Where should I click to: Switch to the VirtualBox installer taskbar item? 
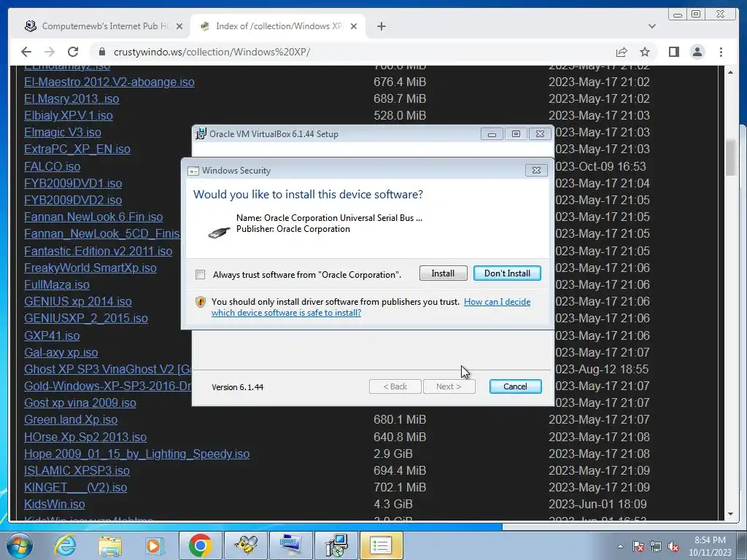(x=336, y=545)
